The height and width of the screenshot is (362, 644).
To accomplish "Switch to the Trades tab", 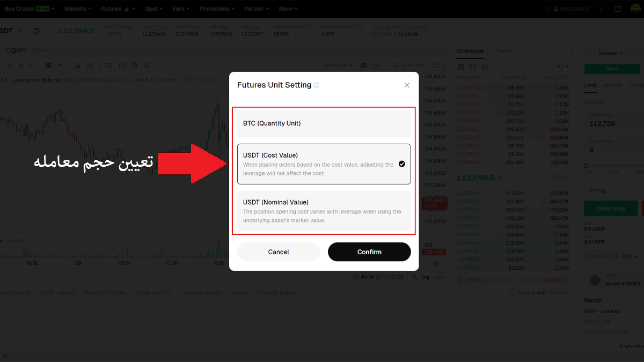I will click(502, 51).
